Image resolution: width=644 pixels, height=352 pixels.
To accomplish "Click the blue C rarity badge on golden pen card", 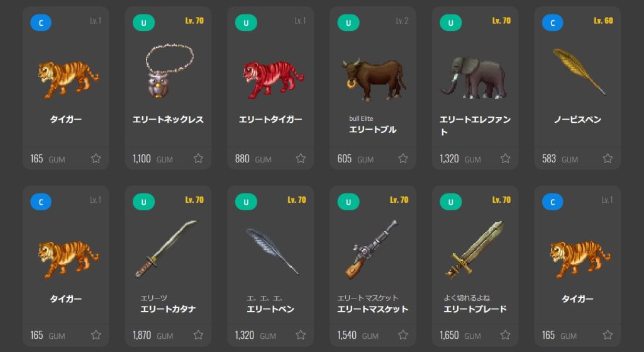I will [x=552, y=23].
